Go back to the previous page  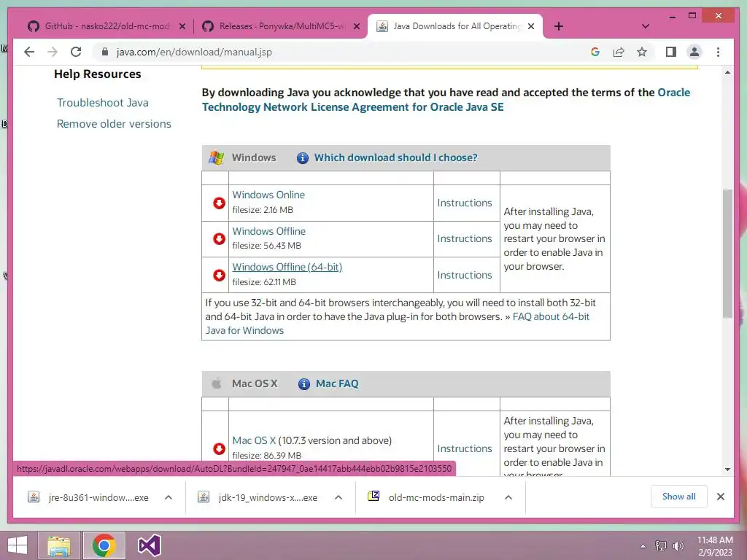pos(29,52)
